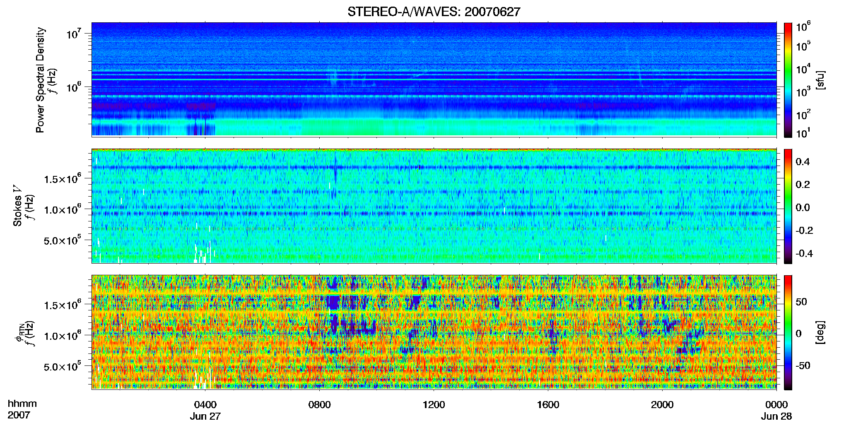Click the 0800 time tick label

(x=320, y=405)
